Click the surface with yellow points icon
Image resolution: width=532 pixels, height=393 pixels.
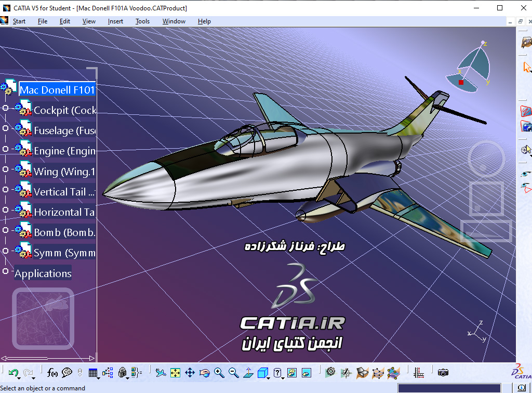click(394, 373)
